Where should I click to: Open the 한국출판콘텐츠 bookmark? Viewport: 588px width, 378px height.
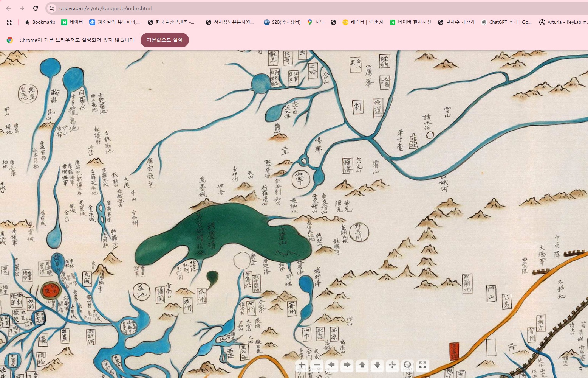(171, 22)
